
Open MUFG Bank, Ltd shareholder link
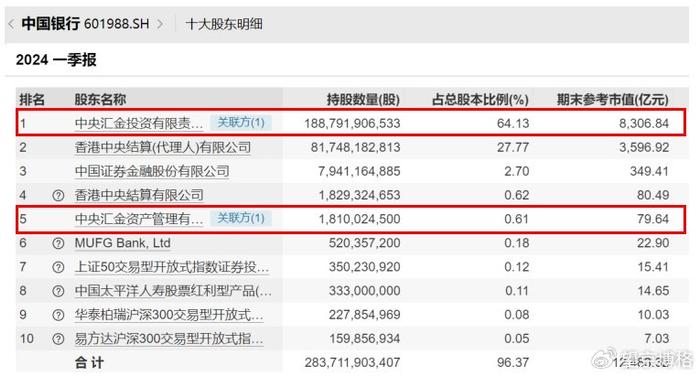click(122, 243)
